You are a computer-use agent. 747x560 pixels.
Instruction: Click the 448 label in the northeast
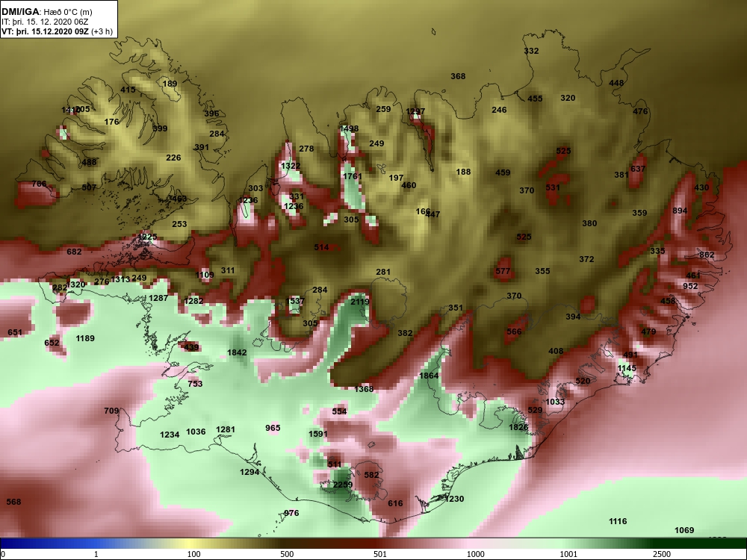(x=616, y=83)
